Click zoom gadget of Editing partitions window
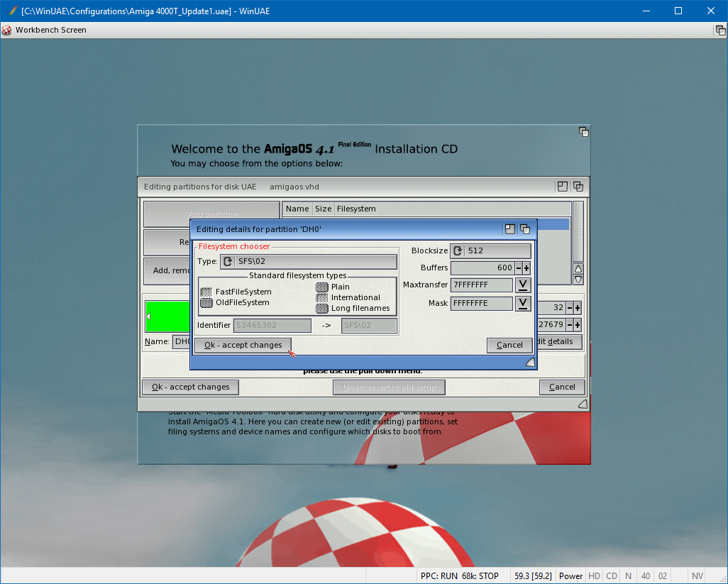Screen dimensions: 728x584 (562, 187)
